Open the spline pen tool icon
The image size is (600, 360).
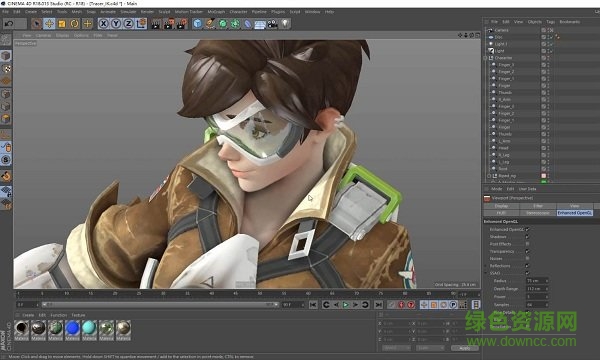click(210, 24)
